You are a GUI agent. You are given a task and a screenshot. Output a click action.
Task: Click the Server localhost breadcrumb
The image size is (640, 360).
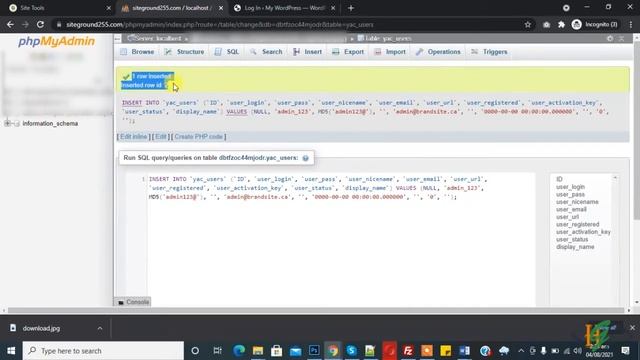pos(154,38)
